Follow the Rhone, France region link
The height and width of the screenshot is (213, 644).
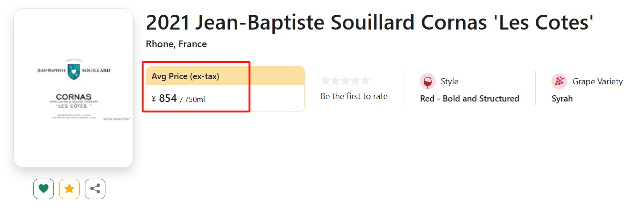click(176, 44)
